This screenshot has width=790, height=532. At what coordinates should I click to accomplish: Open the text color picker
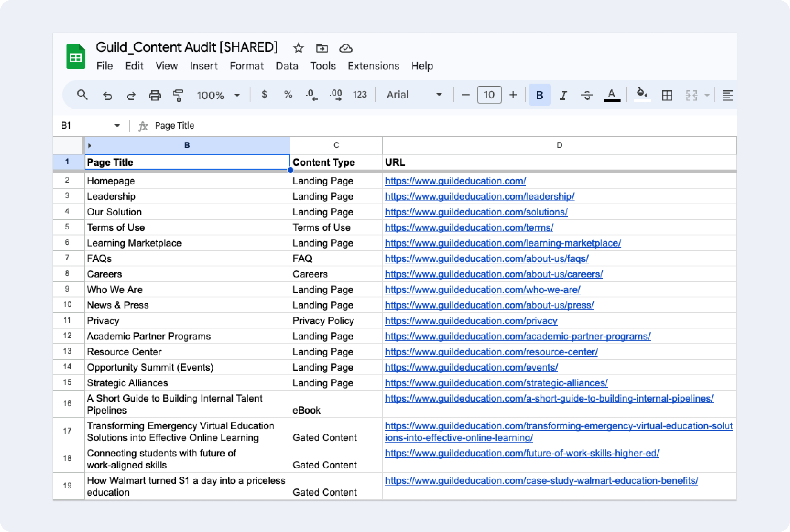(611, 95)
